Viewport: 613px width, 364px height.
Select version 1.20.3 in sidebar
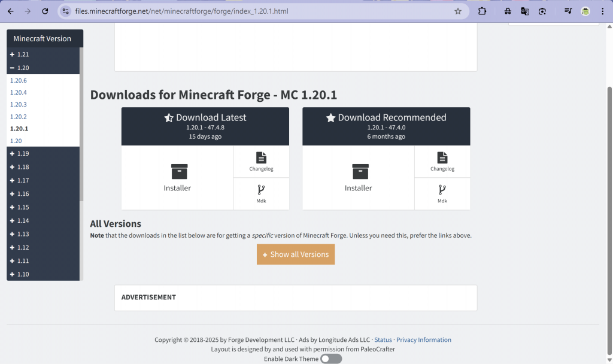pos(19,104)
